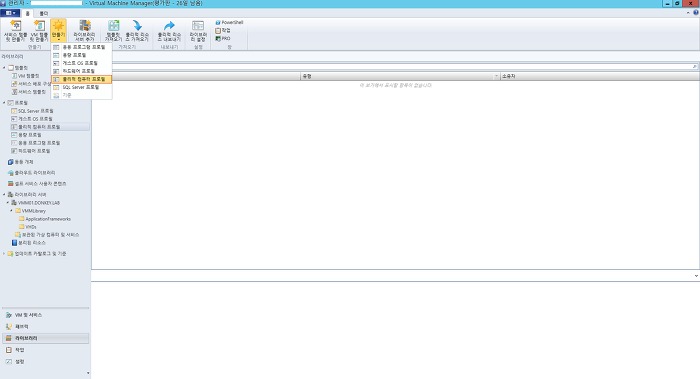This screenshot has width=700, height=379.
Task: Choose Capability Profile in Create dropdown
Action: point(81,55)
